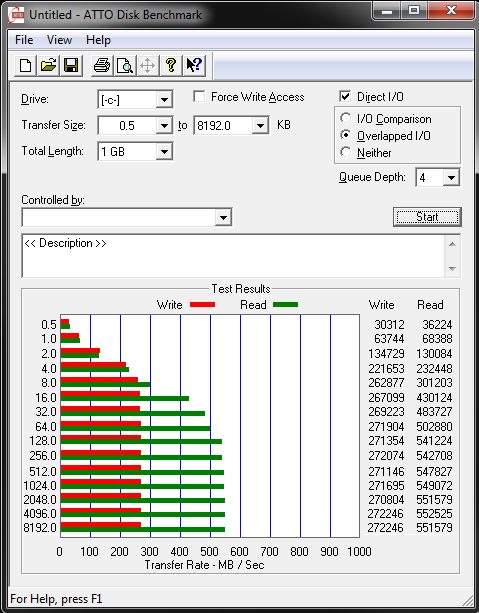Viewport: 479px width, 613px height.
Task: Expand the Drive dropdown
Action: pyautogui.click(x=164, y=100)
